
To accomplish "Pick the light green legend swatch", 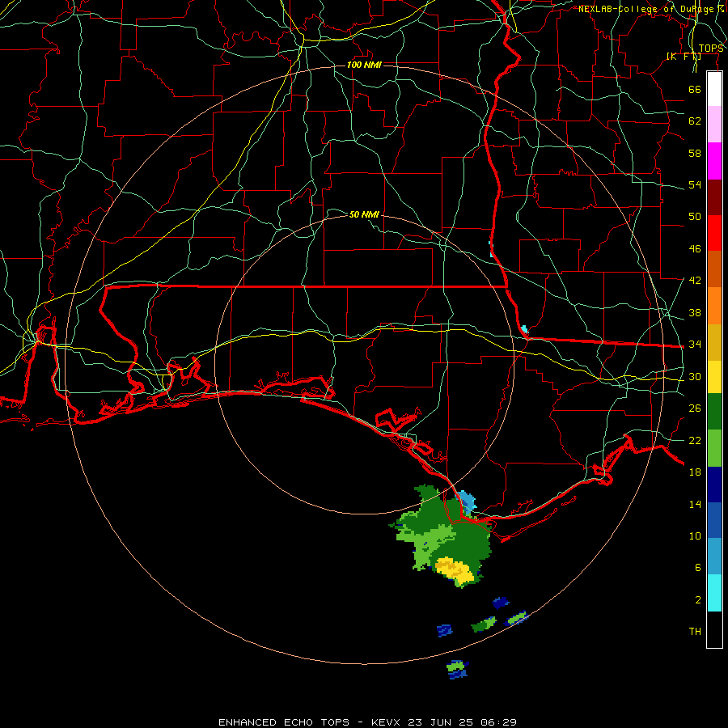I will [714, 448].
